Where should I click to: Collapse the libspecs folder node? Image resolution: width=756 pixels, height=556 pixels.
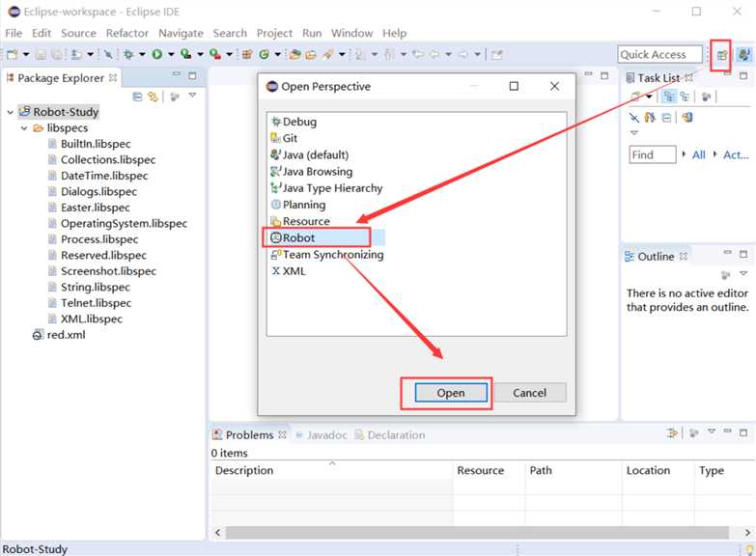pos(24,128)
